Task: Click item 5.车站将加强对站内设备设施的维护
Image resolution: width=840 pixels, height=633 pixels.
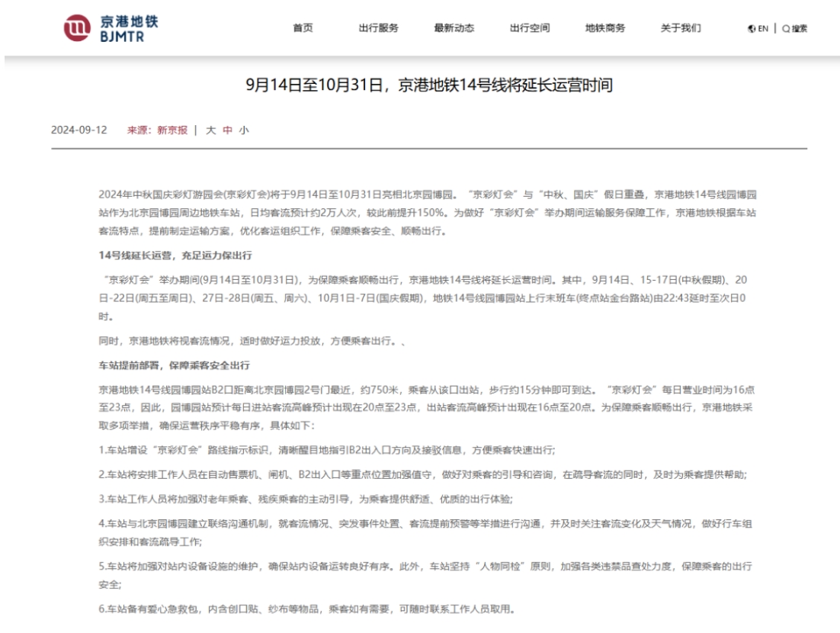Action: pos(425,575)
